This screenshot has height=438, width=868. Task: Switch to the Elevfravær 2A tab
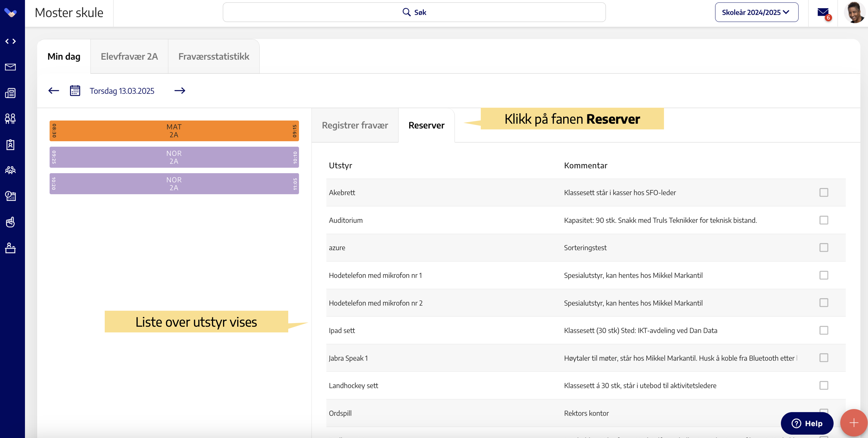(129, 56)
